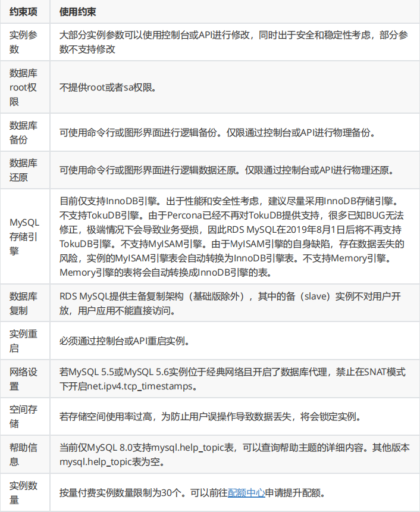
Task: Click the 数据库复制 row label
Action: [x=23, y=303]
